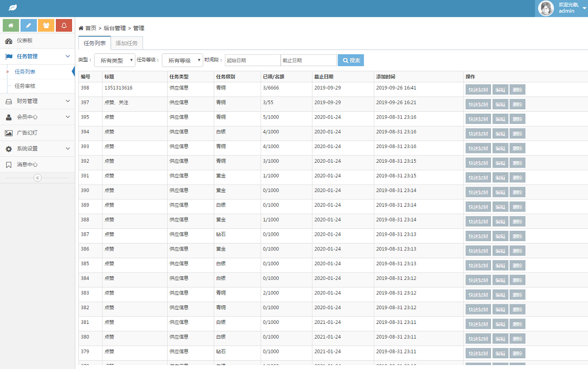The width and height of the screenshot is (588, 369).
Task: Open 广告幻灯 in the sidebar
Action: tap(27, 133)
